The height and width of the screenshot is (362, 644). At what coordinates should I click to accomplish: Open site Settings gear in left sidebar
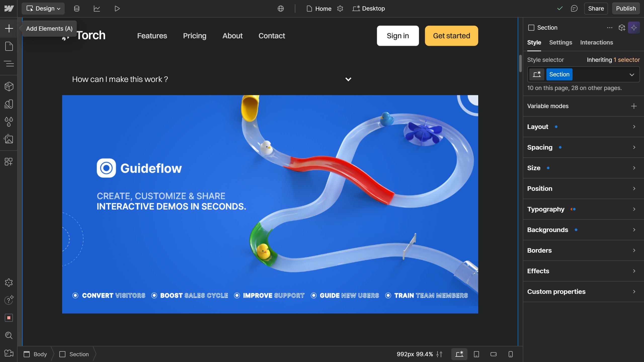pos(9,283)
